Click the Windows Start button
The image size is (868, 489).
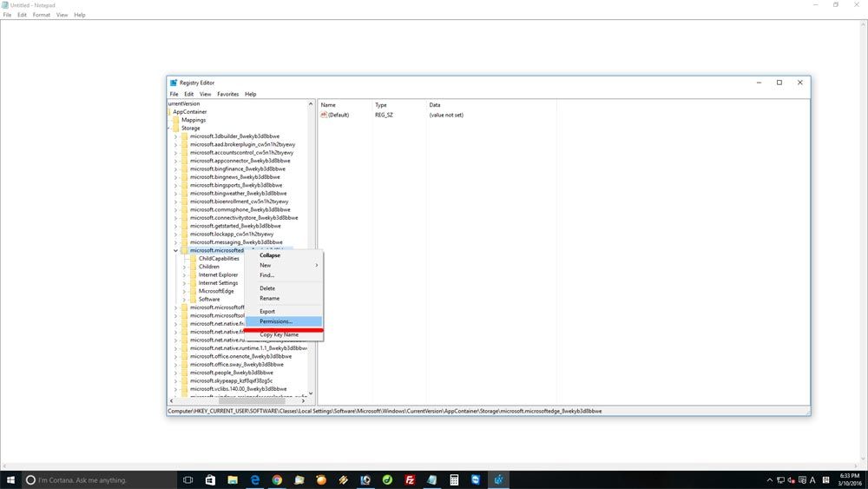click(10, 479)
